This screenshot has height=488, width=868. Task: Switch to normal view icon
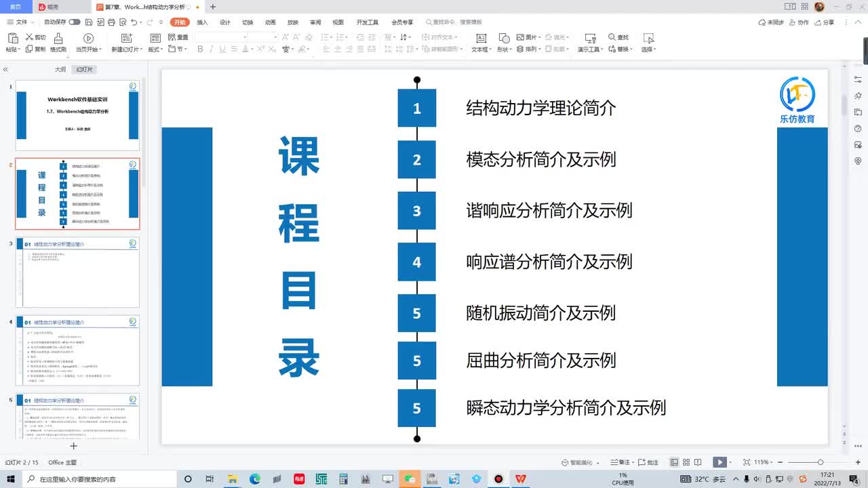pos(675,462)
